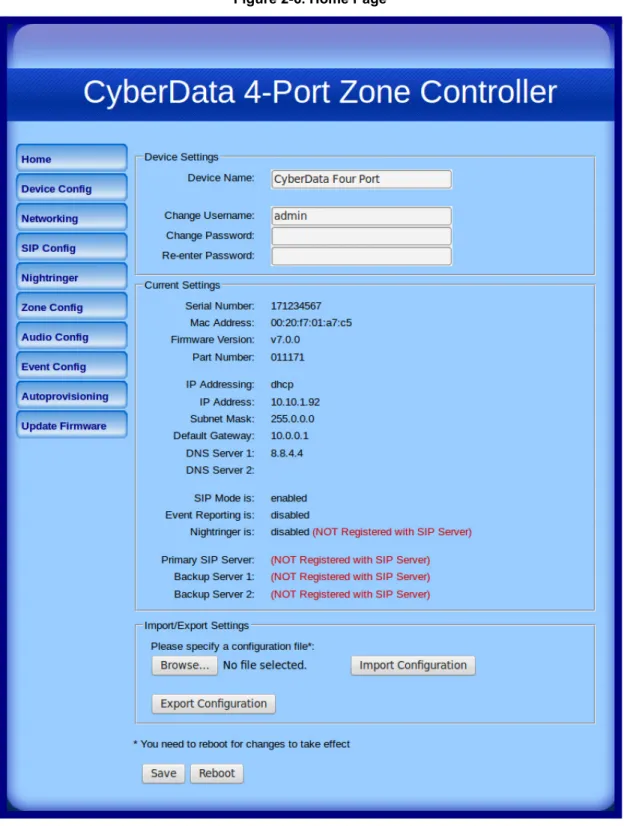The width and height of the screenshot is (624, 826).
Task: Open Event Config page
Action: click(x=72, y=365)
